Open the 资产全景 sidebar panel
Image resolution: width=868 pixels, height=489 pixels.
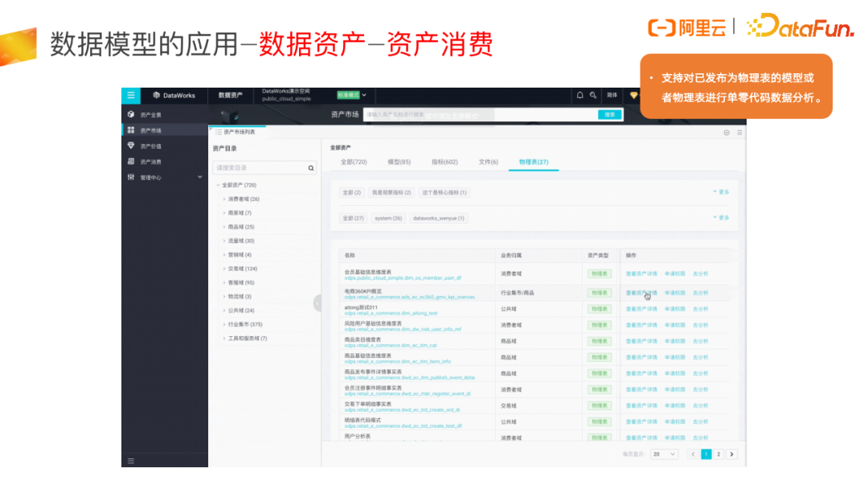151,113
